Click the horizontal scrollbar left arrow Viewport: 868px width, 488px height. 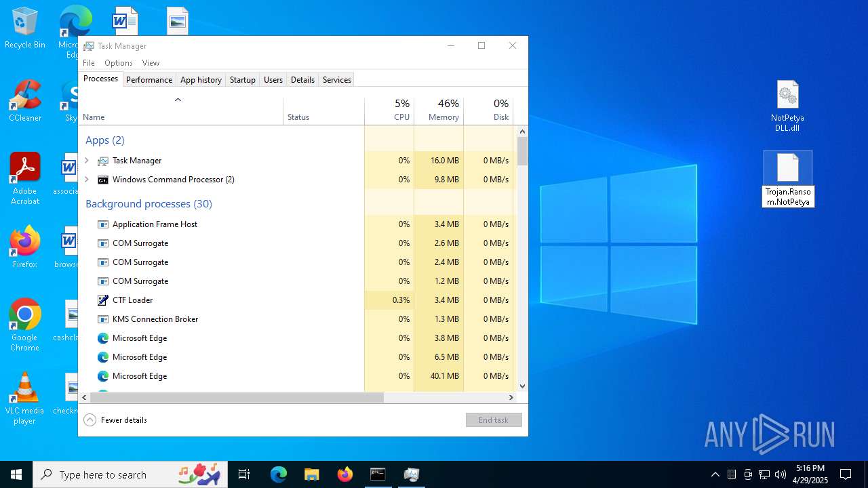(85, 398)
